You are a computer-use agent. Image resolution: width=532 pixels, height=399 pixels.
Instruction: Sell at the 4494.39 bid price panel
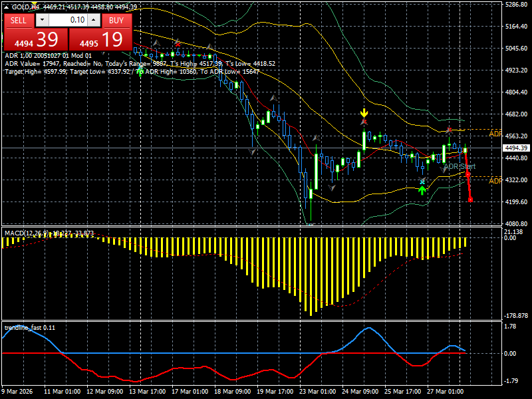(35, 39)
